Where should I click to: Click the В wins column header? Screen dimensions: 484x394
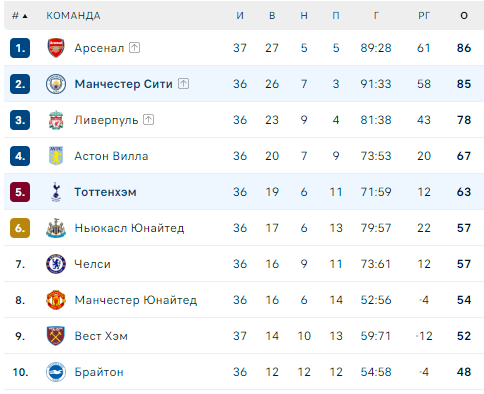pos(272,16)
